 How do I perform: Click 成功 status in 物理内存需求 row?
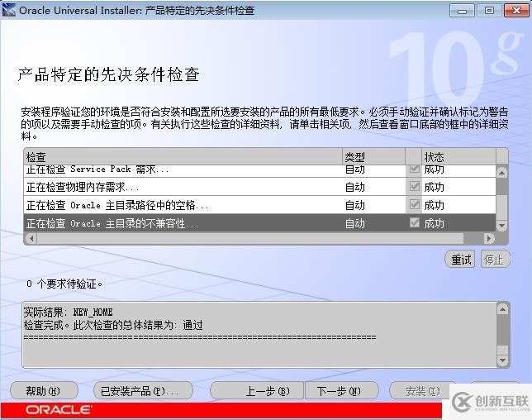pyautogui.click(x=434, y=187)
